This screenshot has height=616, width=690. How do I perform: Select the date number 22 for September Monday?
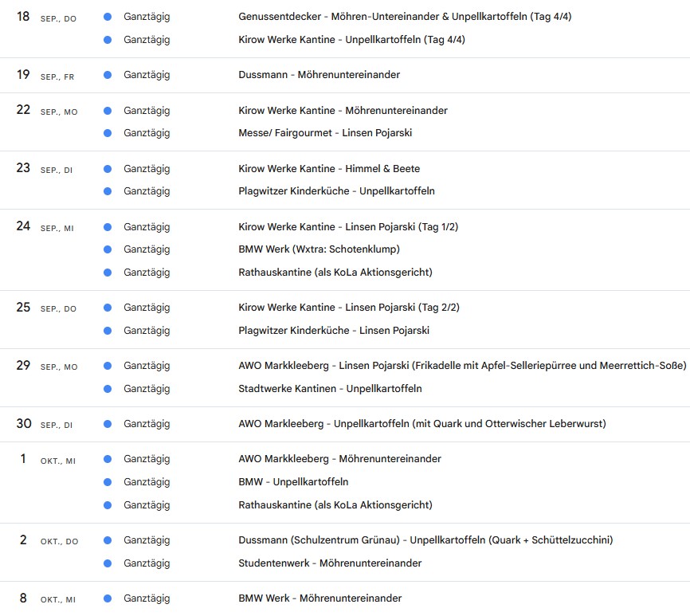(23, 110)
